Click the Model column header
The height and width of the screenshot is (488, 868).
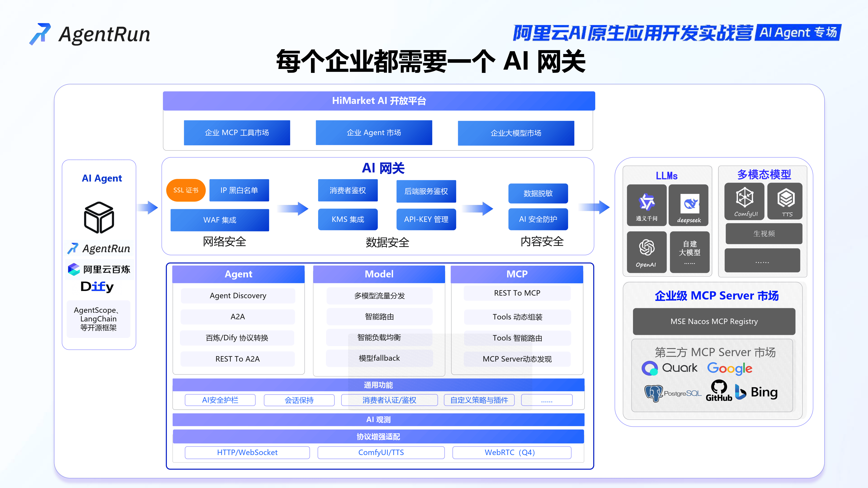pos(379,274)
